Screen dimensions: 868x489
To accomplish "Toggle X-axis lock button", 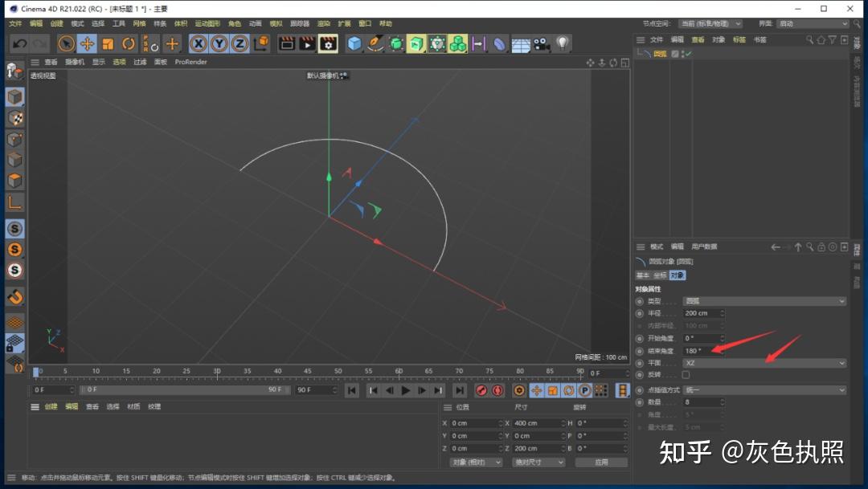I will 199,43.
